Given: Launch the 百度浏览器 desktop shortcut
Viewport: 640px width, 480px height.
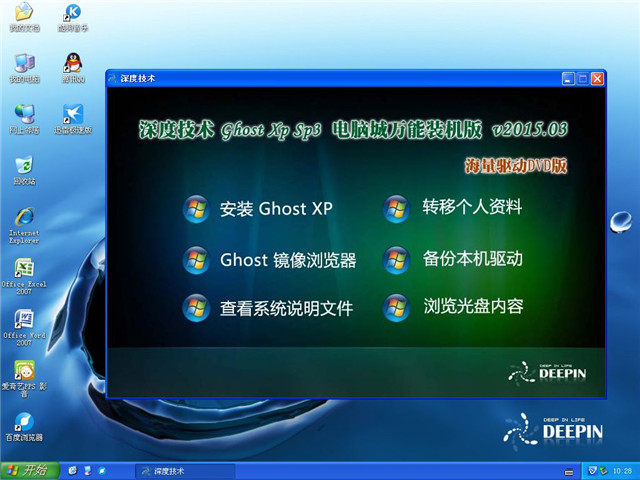Looking at the screenshot, I should pyautogui.click(x=24, y=427).
